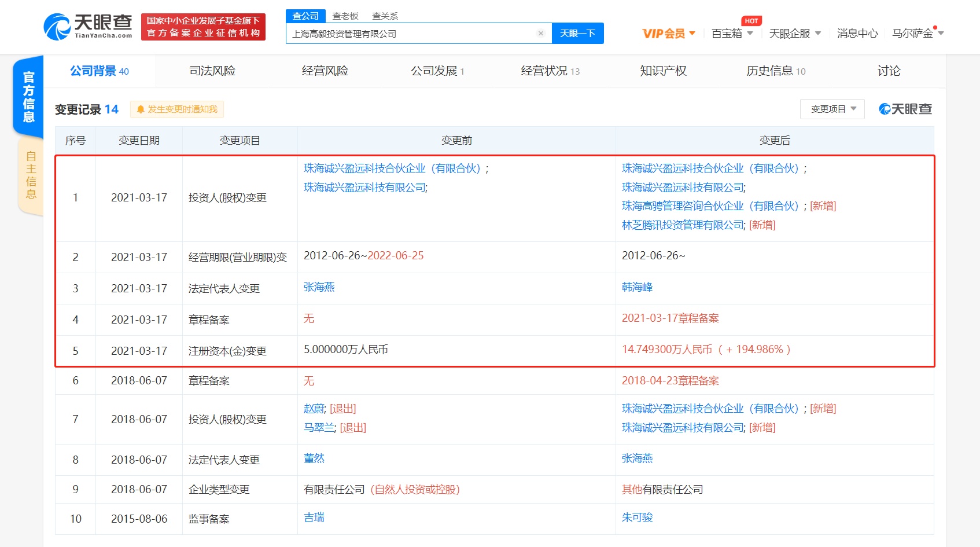Select the 查关系 search tab
Screen dimensions: 980x547
(385, 16)
